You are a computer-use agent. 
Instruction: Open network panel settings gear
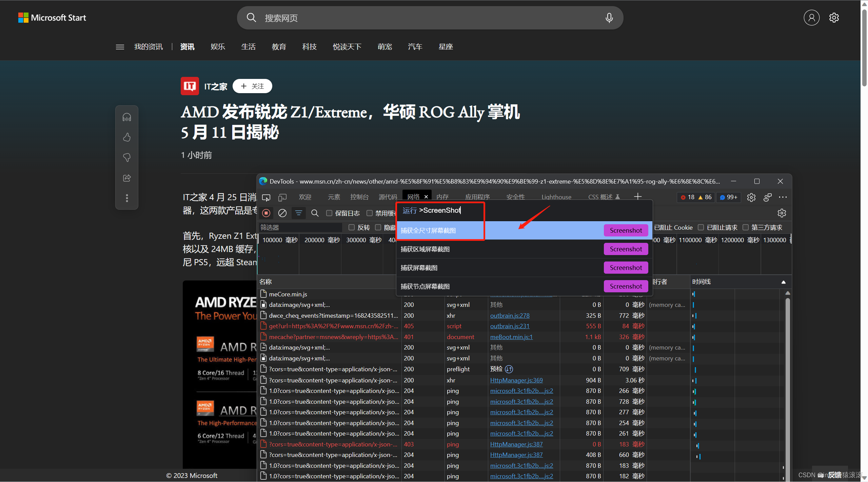pos(782,213)
